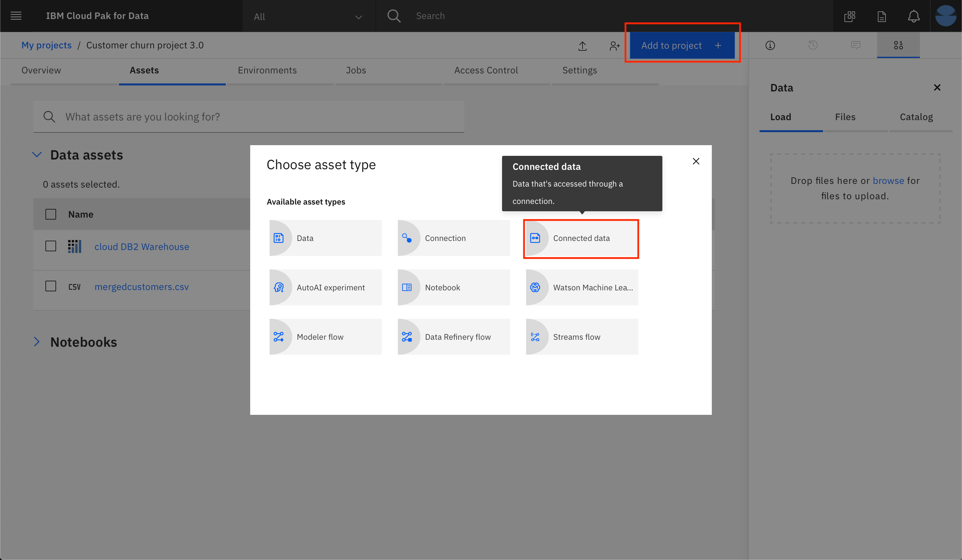Viewport: 962px width, 560px height.
Task: Choose the AutoAI experiment asset type
Action: coord(325,287)
